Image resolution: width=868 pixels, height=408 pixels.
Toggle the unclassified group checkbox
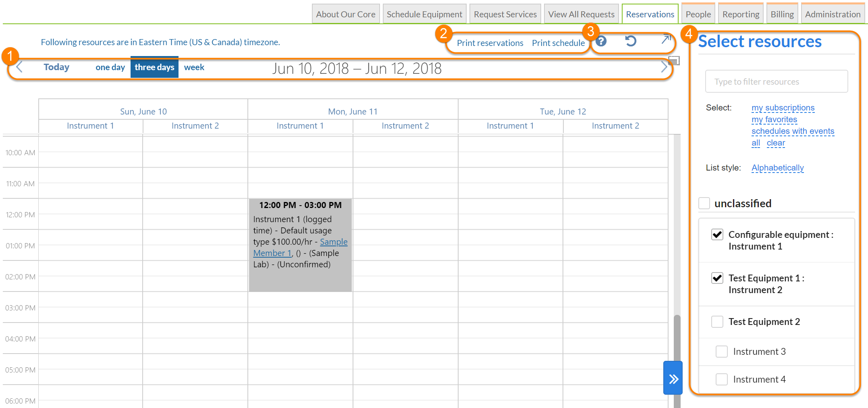click(704, 203)
